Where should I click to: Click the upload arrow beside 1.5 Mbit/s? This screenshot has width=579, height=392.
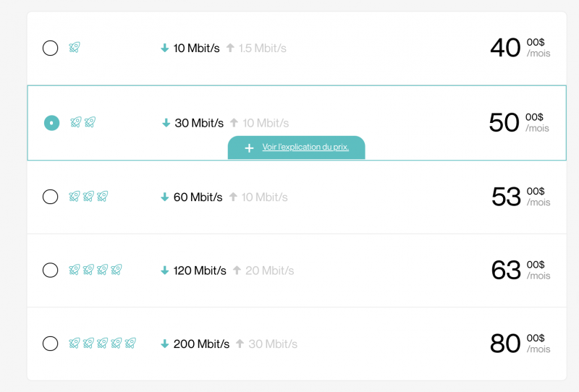coord(230,48)
